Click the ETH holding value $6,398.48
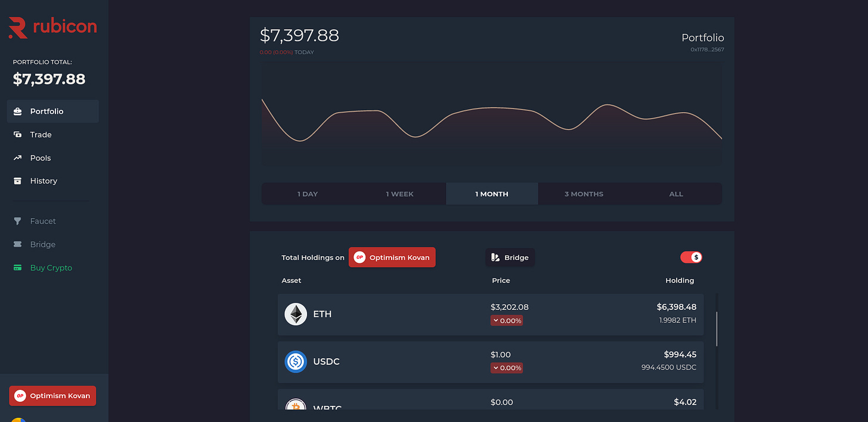This screenshot has width=868, height=422. (677, 307)
